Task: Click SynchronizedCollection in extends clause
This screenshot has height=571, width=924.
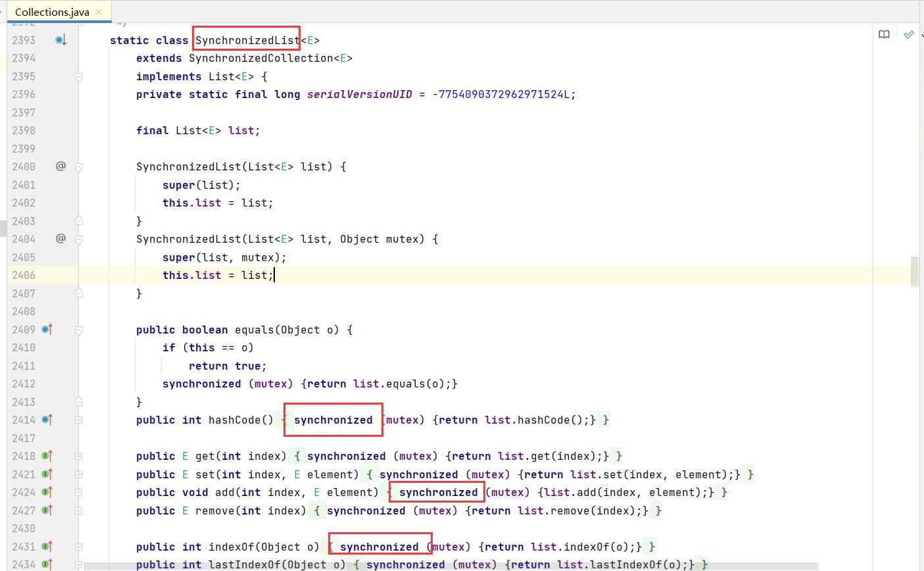Action: tap(261, 58)
